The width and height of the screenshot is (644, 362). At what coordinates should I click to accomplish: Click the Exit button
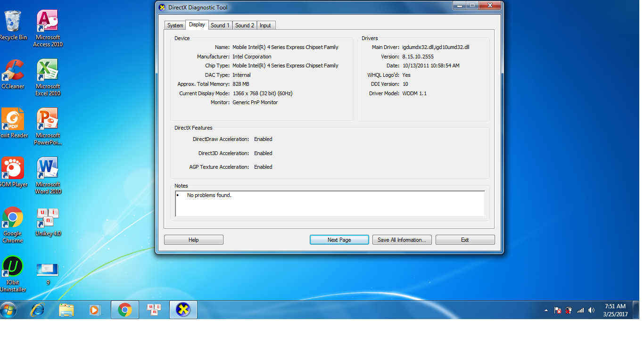coord(465,240)
